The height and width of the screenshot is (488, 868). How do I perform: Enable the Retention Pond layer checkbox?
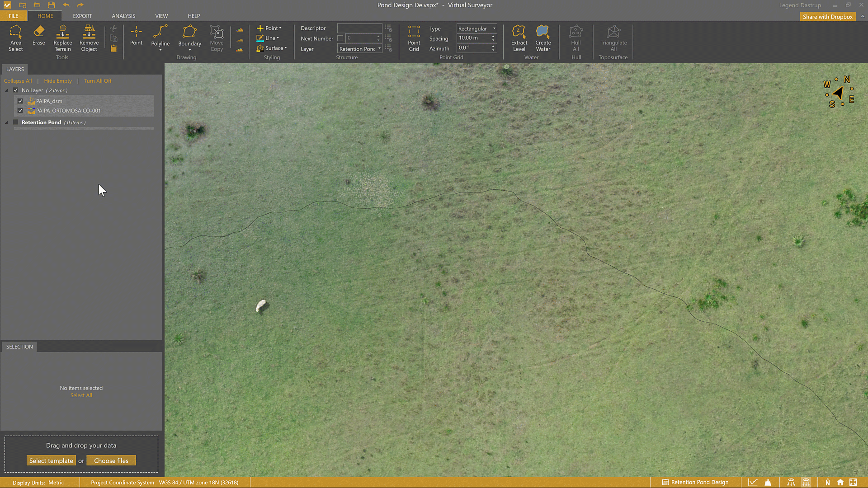[16, 122]
